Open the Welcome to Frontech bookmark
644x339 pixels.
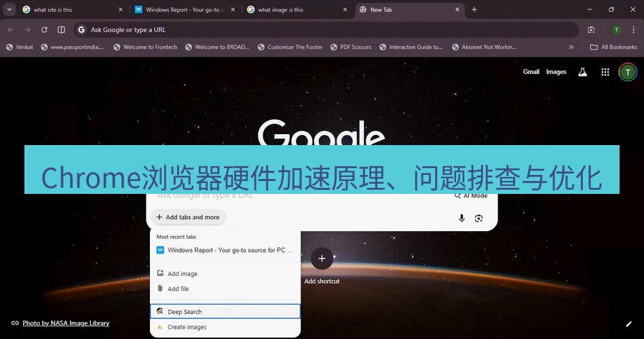click(145, 47)
